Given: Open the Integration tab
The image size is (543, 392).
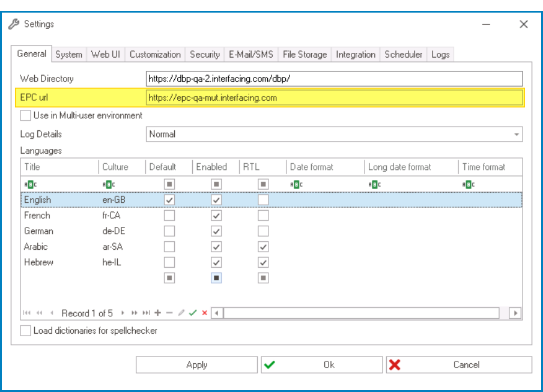Looking at the screenshot, I should click(356, 54).
